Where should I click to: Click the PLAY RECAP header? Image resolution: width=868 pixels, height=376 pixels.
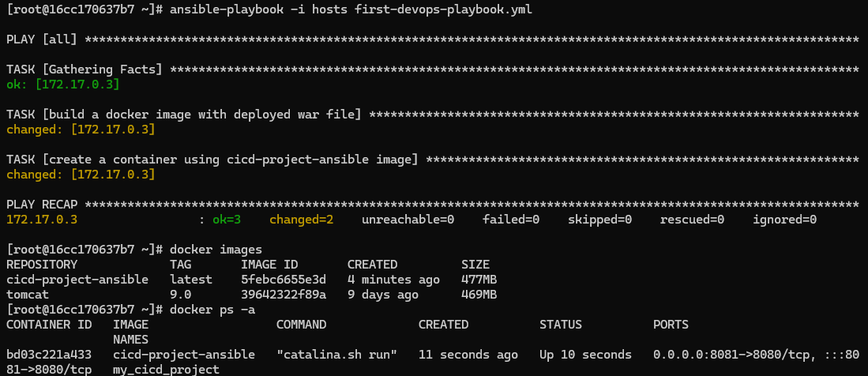(x=41, y=205)
